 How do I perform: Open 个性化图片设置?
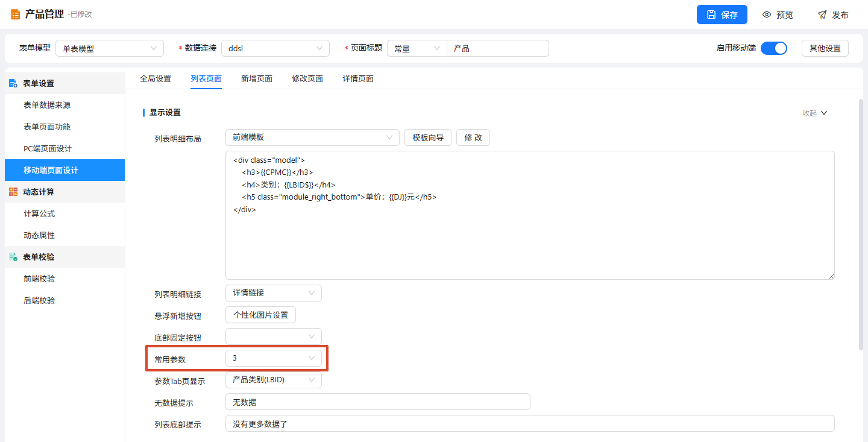pos(260,315)
